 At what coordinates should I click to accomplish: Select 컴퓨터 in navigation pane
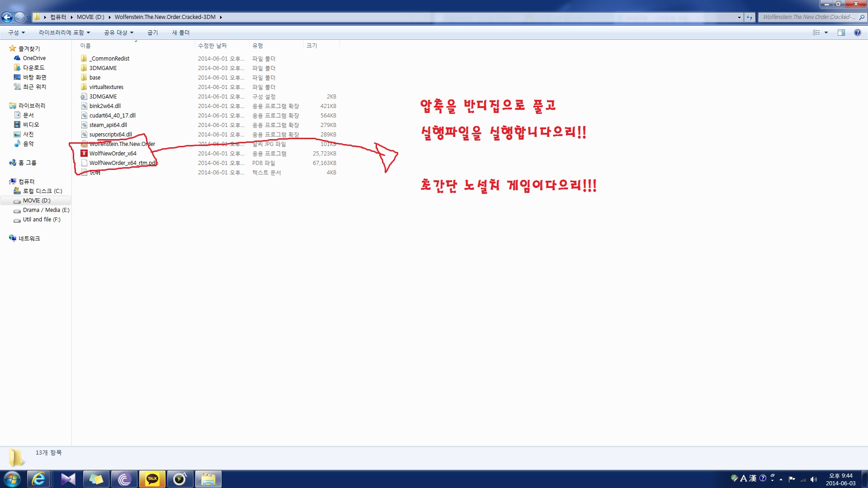click(26, 182)
